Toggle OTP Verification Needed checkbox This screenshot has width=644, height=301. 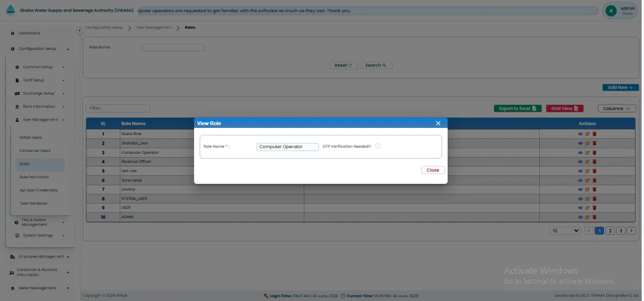tap(378, 146)
